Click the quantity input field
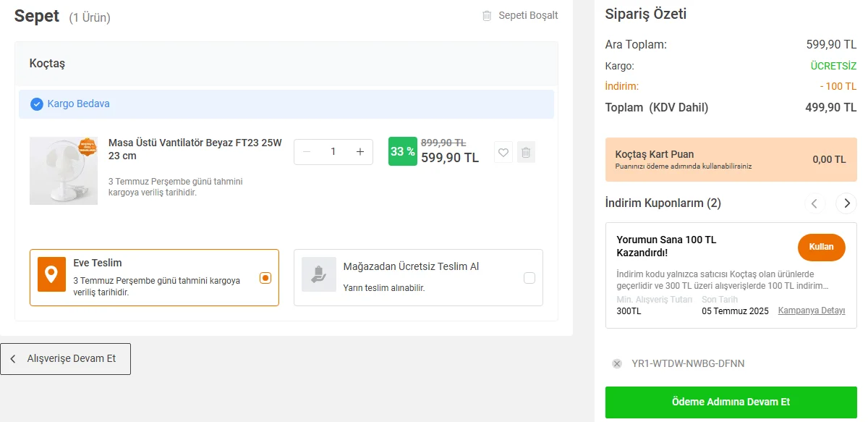Viewport: 868px width, 422px height. point(333,151)
